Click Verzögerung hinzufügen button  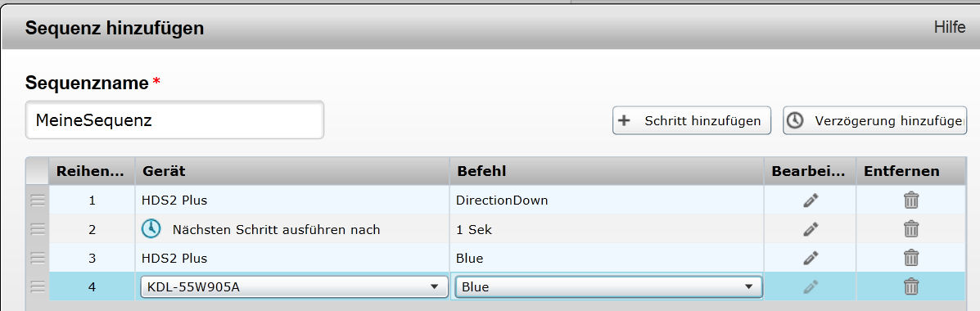point(874,120)
